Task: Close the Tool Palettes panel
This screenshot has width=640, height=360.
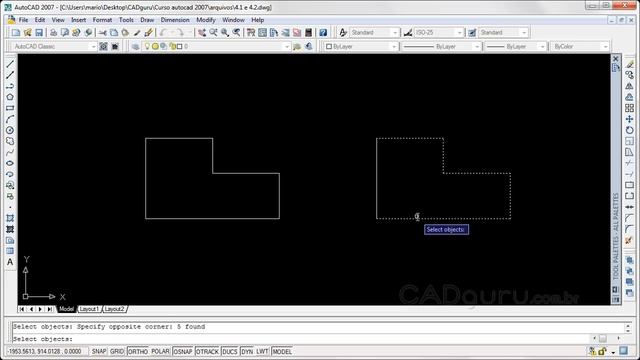Action: (x=616, y=59)
